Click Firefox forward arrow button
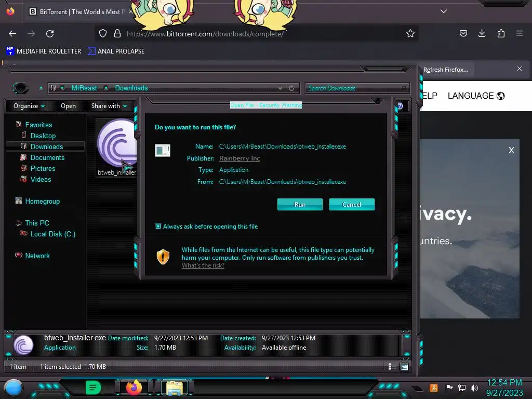Image resolution: width=532 pixels, height=399 pixels. [31, 34]
